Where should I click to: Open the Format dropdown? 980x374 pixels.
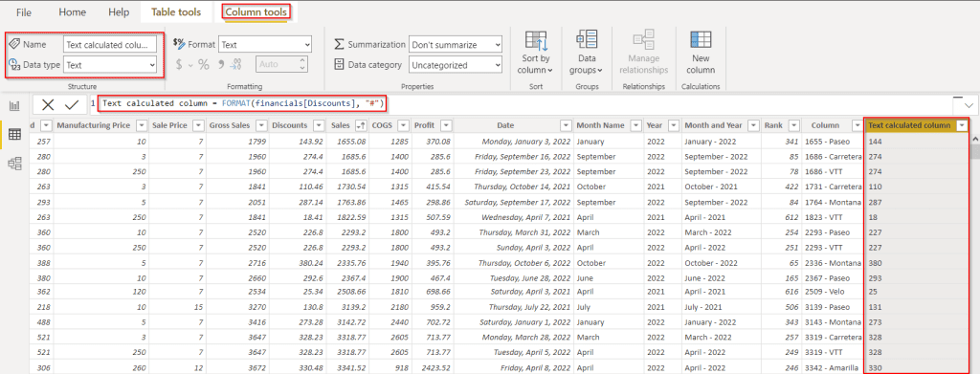click(265, 45)
